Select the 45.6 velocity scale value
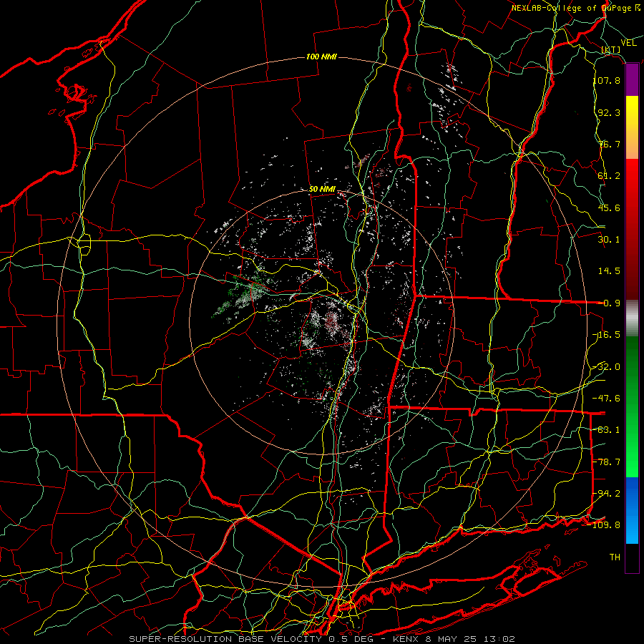 pos(609,208)
